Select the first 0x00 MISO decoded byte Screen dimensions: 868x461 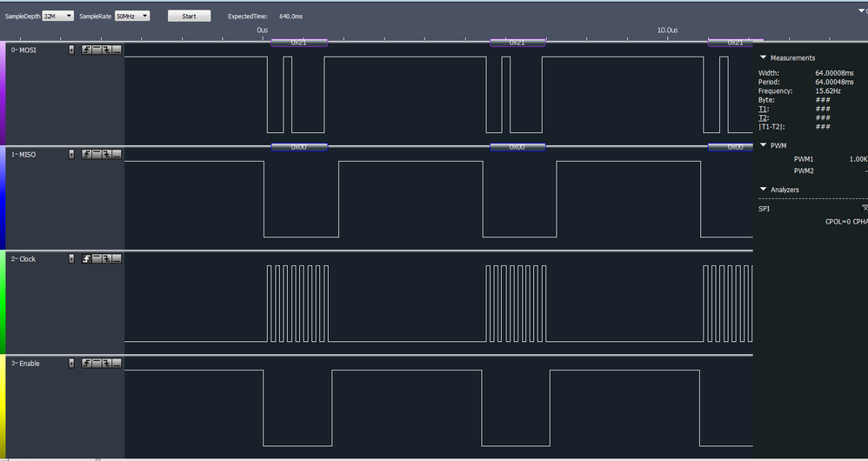point(299,147)
